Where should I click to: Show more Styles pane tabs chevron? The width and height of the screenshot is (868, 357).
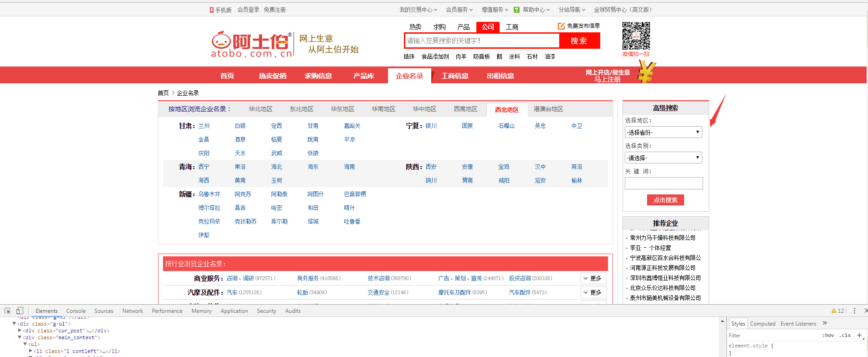(x=825, y=323)
